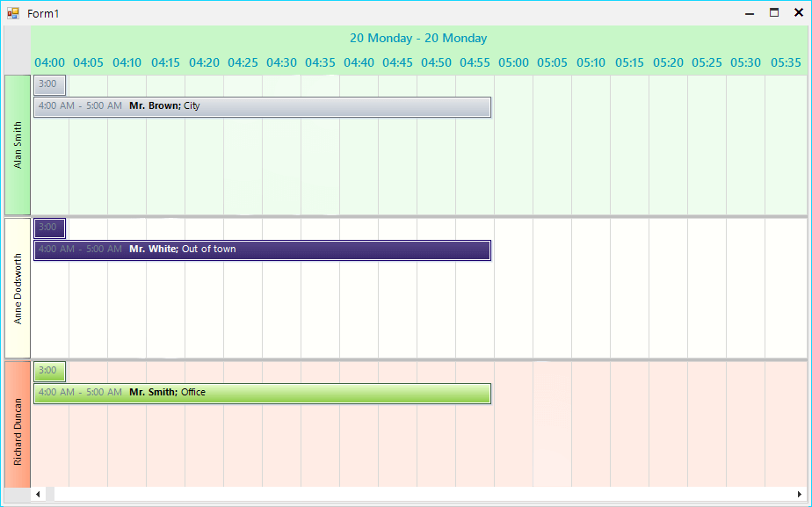The width and height of the screenshot is (812, 507).
Task: Click the horizontal scrollbar thumb
Action: 51,494
